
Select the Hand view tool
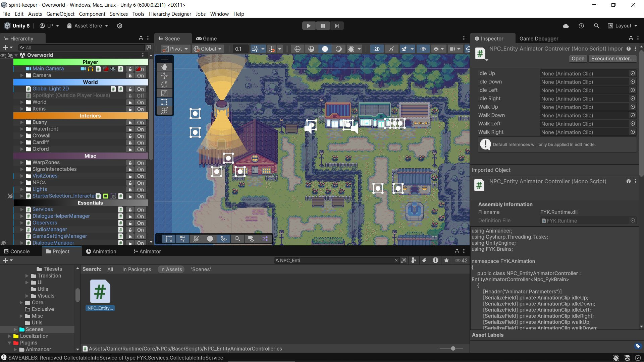(164, 67)
